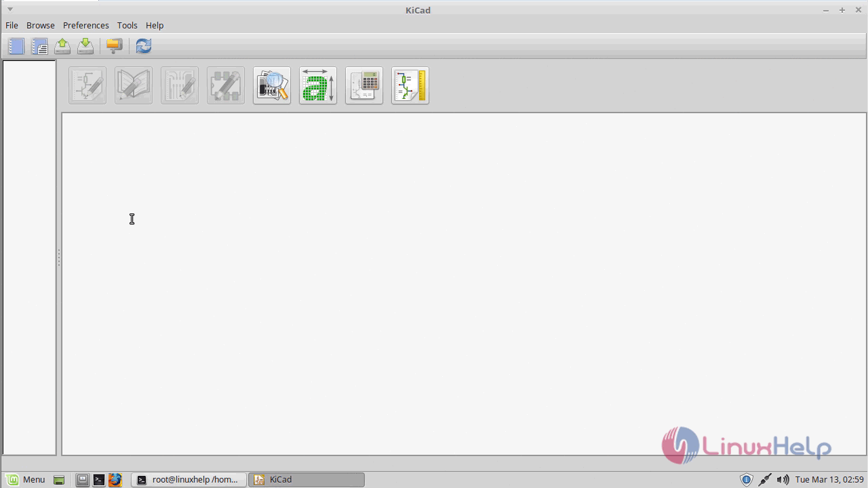
Task: Click show desktop icon in taskbar
Action: (x=59, y=480)
